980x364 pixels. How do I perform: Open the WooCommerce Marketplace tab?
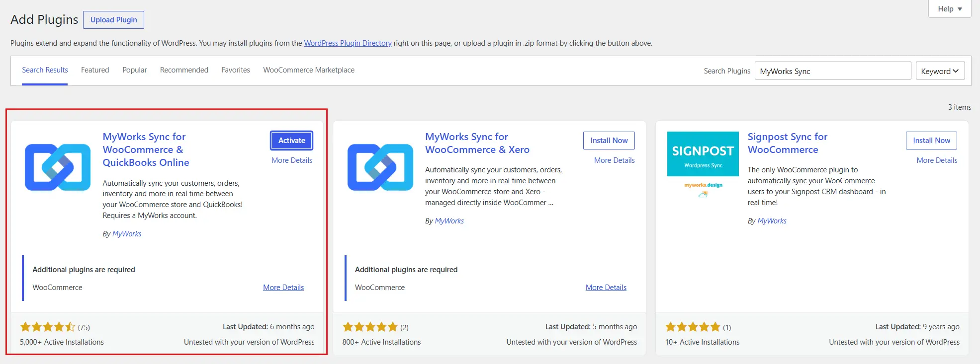coord(309,70)
